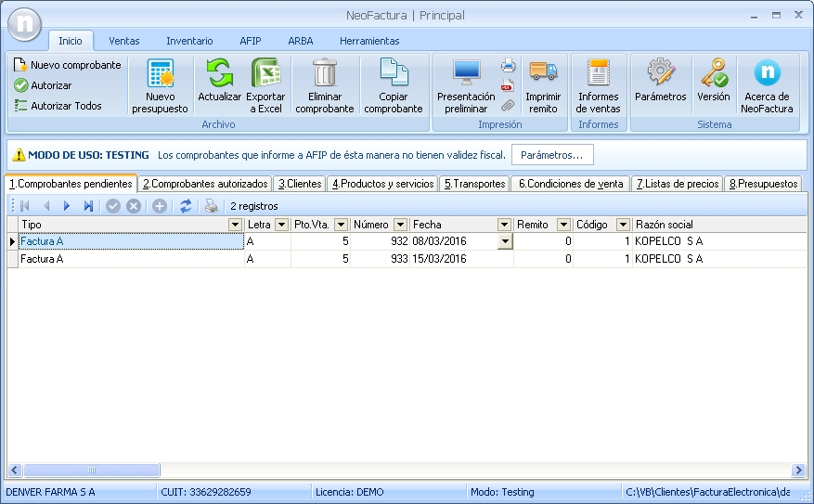Click the Nuevo presupuesto calculator icon

160,74
